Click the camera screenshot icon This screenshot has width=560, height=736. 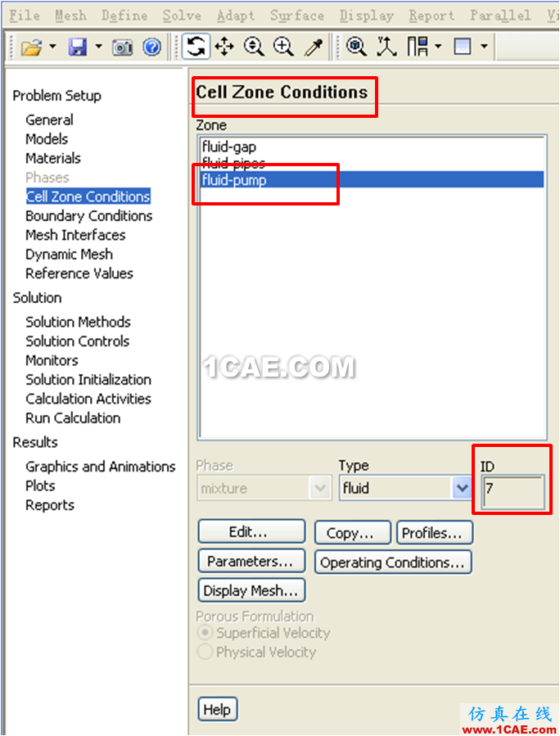(123, 47)
